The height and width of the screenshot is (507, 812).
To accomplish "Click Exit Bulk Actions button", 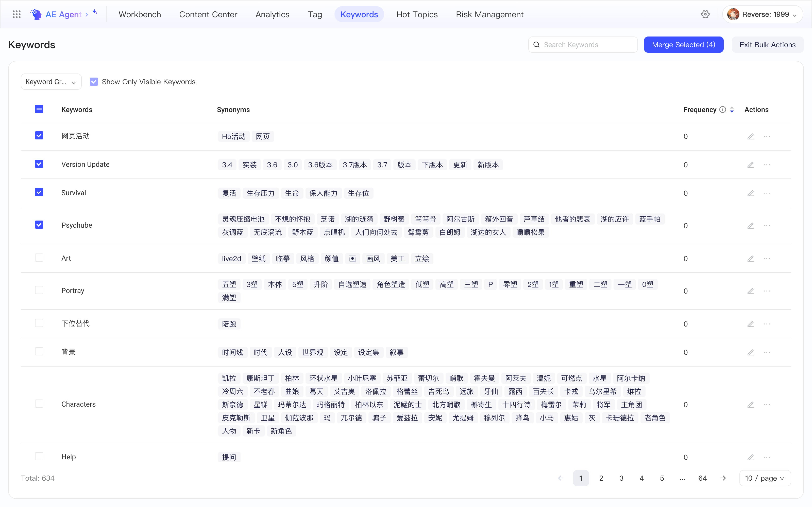I will pyautogui.click(x=767, y=45).
